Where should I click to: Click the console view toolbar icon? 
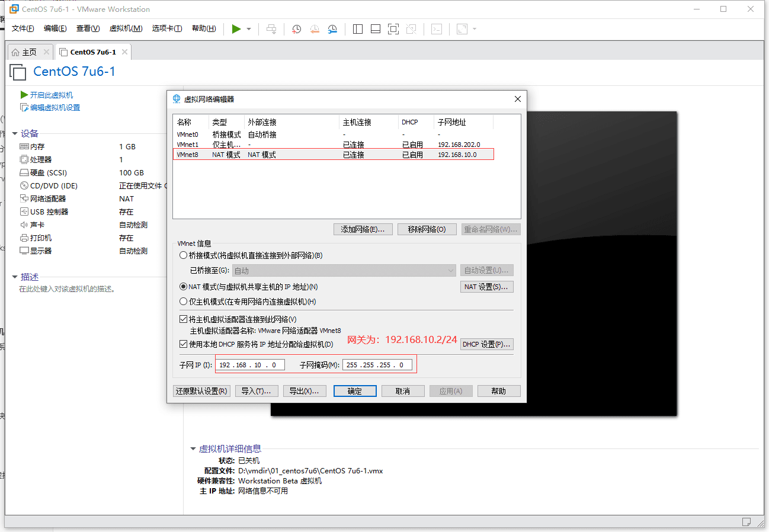pos(437,29)
